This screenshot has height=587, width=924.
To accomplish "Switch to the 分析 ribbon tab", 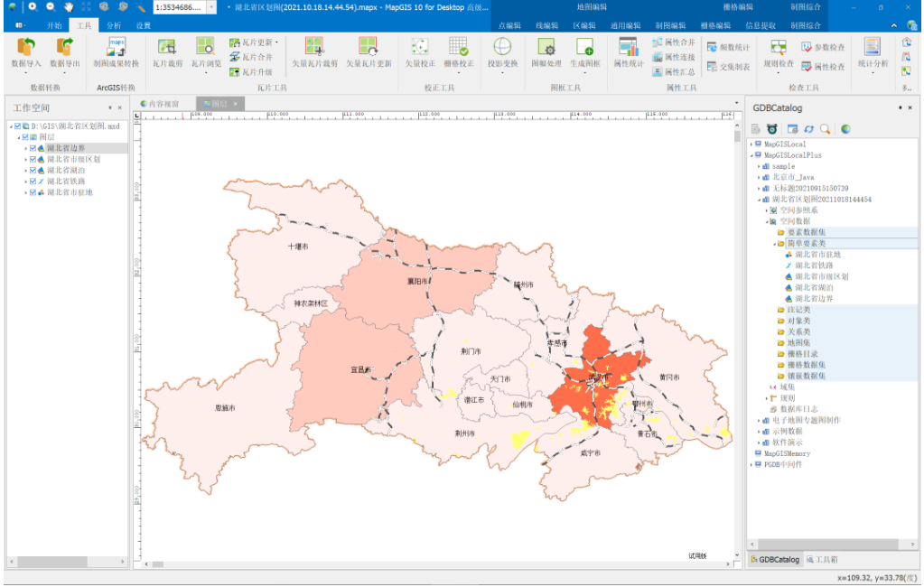I will (x=114, y=25).
